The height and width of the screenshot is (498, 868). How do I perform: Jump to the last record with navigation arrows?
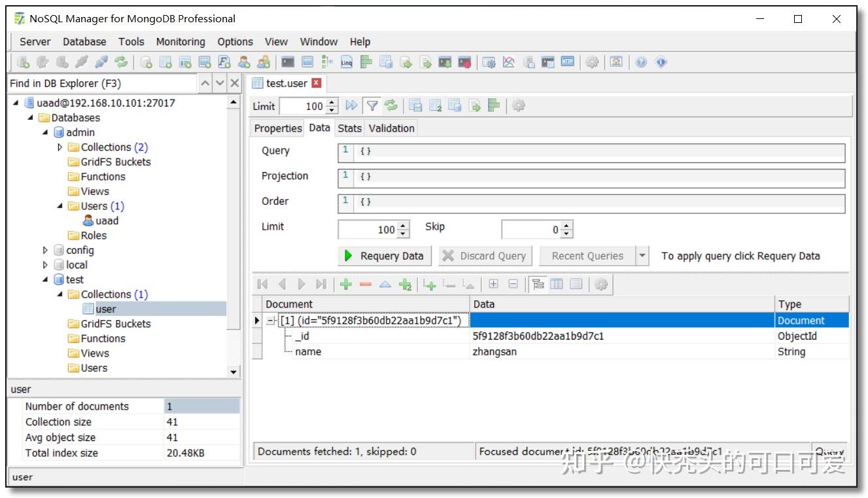pos(320,284)
